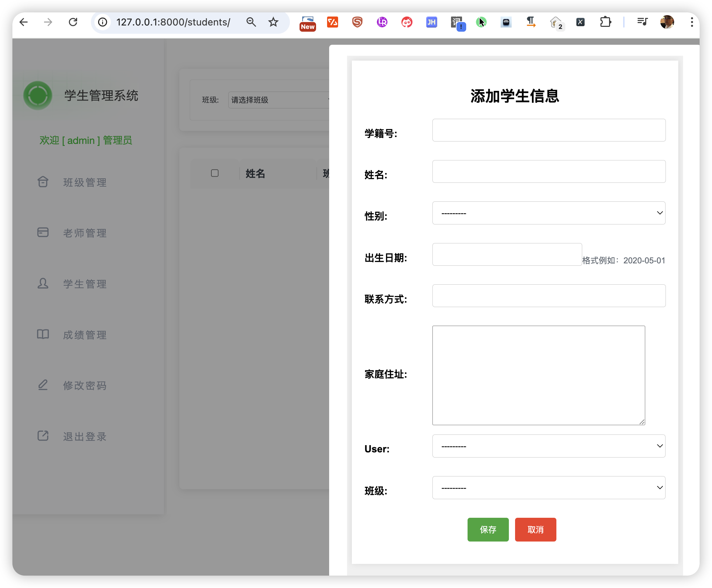
Task: Click the green 保存 button
Action: pos(488,529)
